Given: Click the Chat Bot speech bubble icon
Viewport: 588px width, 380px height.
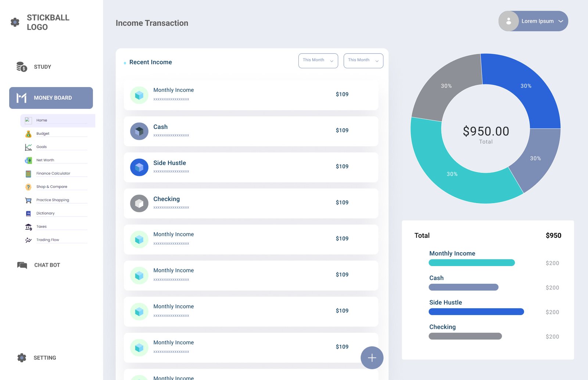Looking at the screenshot, I should 22,265.
